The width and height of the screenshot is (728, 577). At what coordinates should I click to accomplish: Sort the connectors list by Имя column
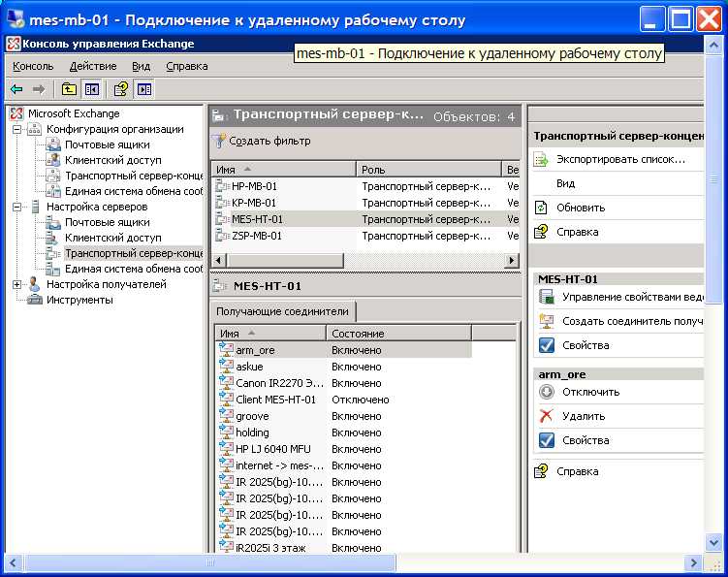click(270, 334)
